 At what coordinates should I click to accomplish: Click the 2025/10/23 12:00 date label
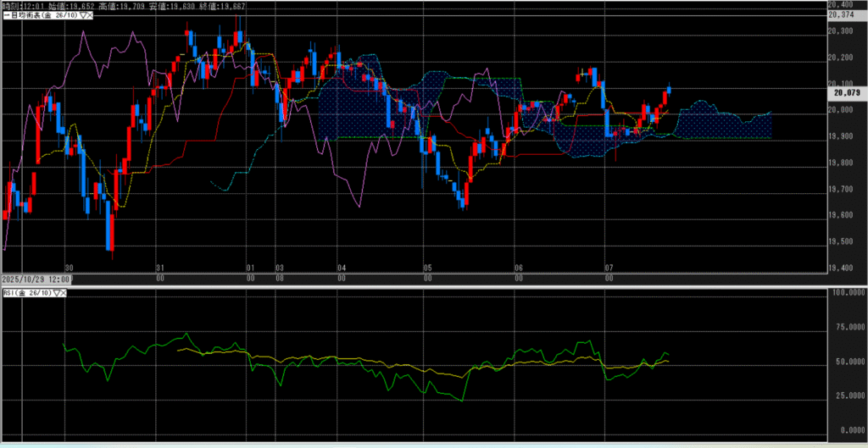[x=36, y=279]
